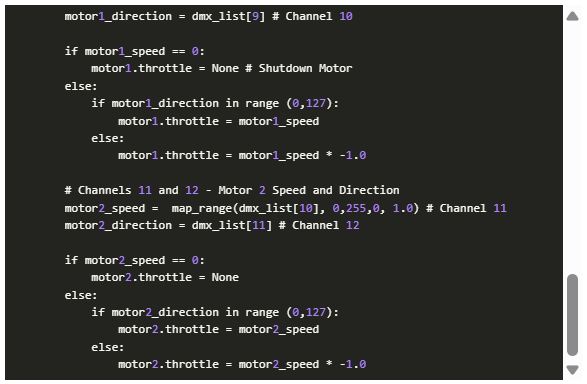Click the value 255 in the map_range arguments
587x384 pixels.
pos(356,208)
